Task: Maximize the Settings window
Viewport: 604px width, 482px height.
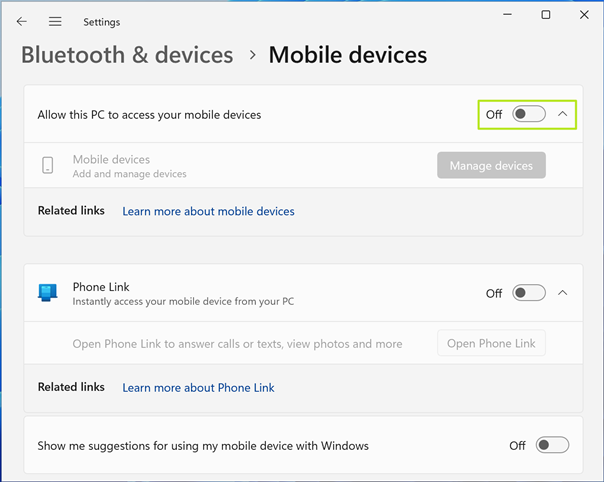Action: tap(546, 15)
